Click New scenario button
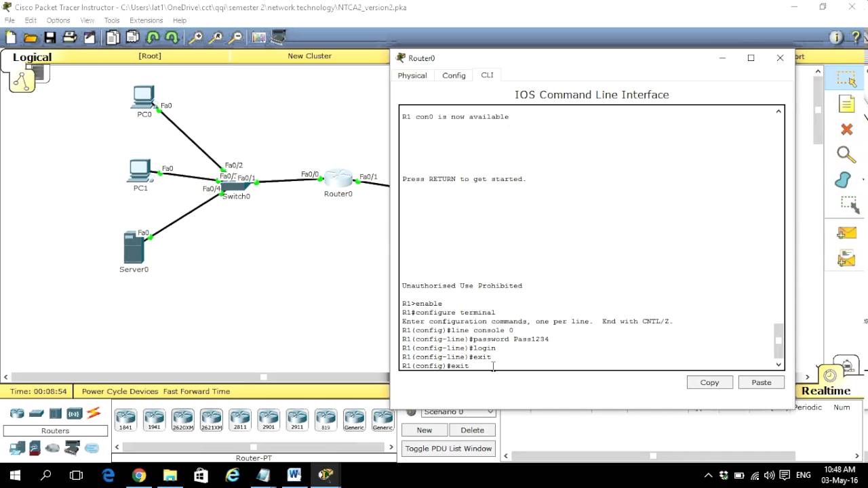 coord(424,430)
